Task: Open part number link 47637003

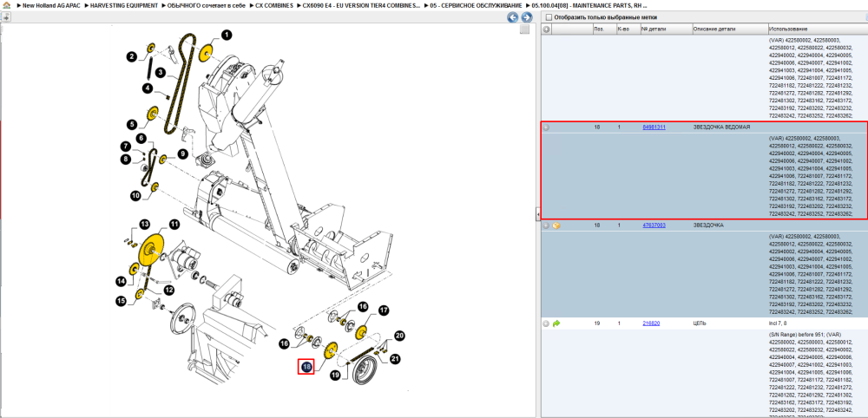Action: 654,225
